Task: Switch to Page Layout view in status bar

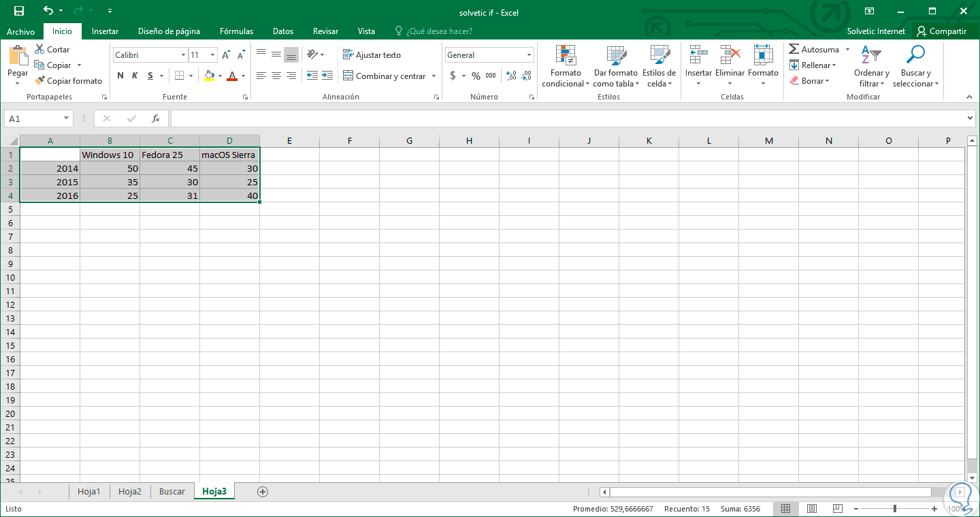Action: tap(811, 509)
